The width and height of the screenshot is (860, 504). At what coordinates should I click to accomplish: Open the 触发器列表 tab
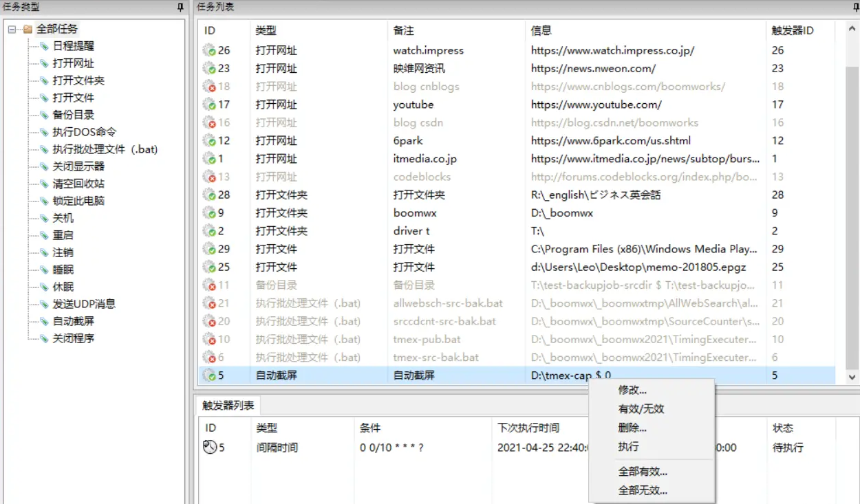pos(228,406)
